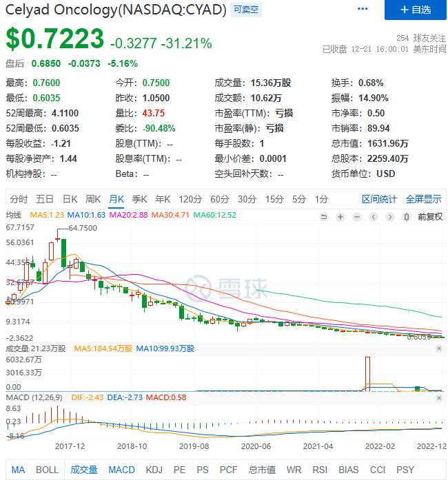Toggle the CCI sub-indicator
The width and height of the screenshot is (448, 480).
(x=378, y=470)
